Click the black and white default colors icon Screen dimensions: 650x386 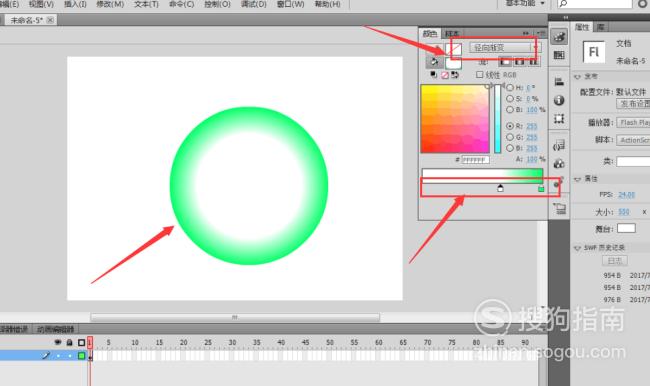[434, 75]
